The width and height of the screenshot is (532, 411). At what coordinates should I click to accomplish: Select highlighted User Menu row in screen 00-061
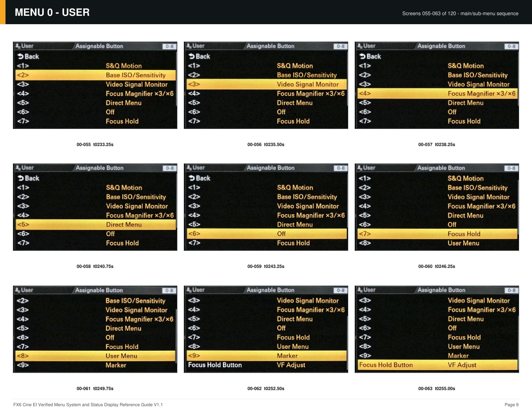tap(95, 356)
